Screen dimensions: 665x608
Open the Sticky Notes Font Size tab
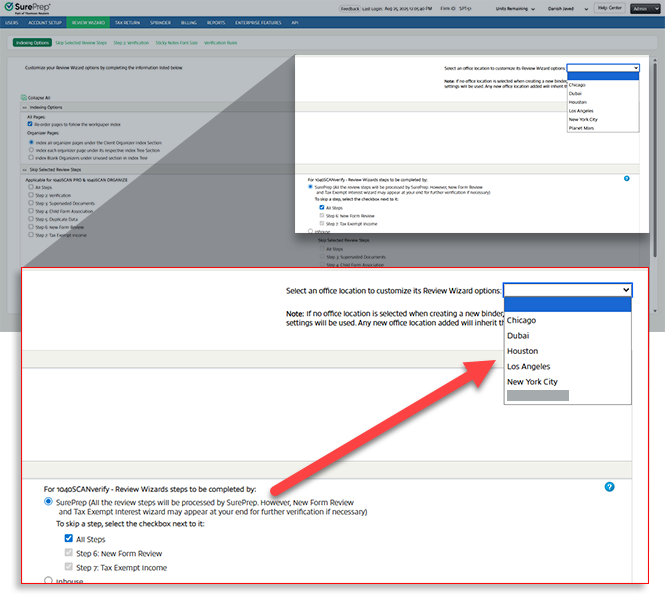(176, 43)
